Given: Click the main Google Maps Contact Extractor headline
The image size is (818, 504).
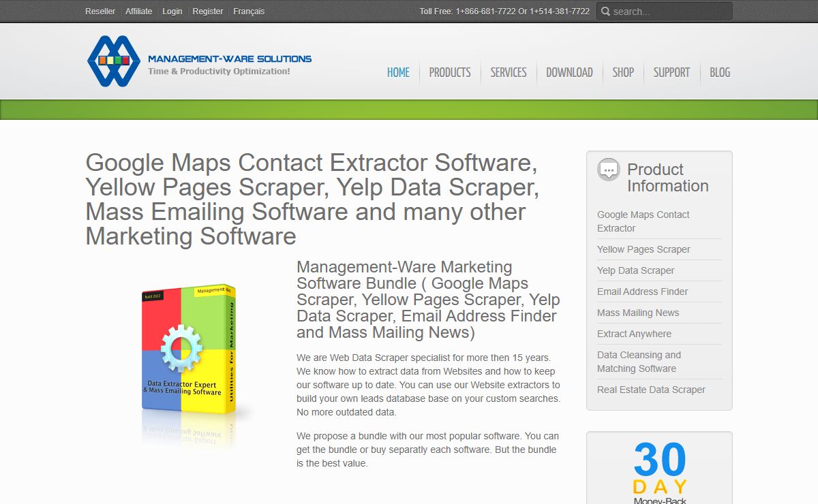Looking at the screenshot, I should [312, 200].
